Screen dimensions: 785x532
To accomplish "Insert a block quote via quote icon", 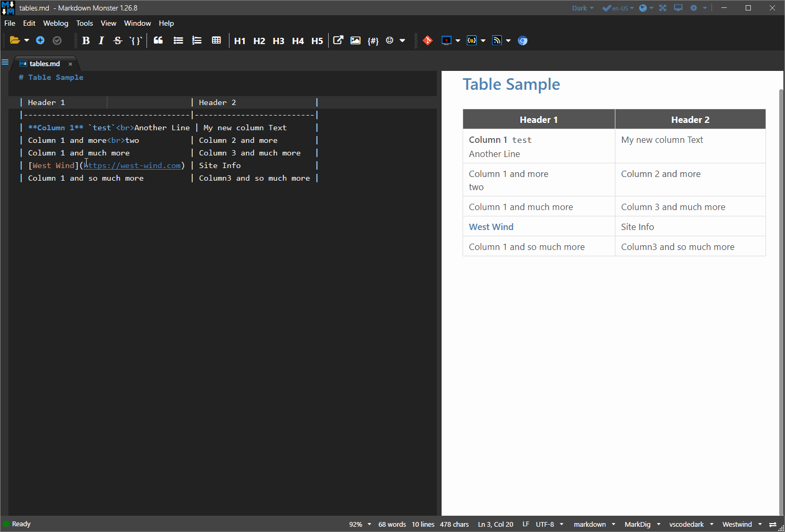I will (x=158, y=40).
